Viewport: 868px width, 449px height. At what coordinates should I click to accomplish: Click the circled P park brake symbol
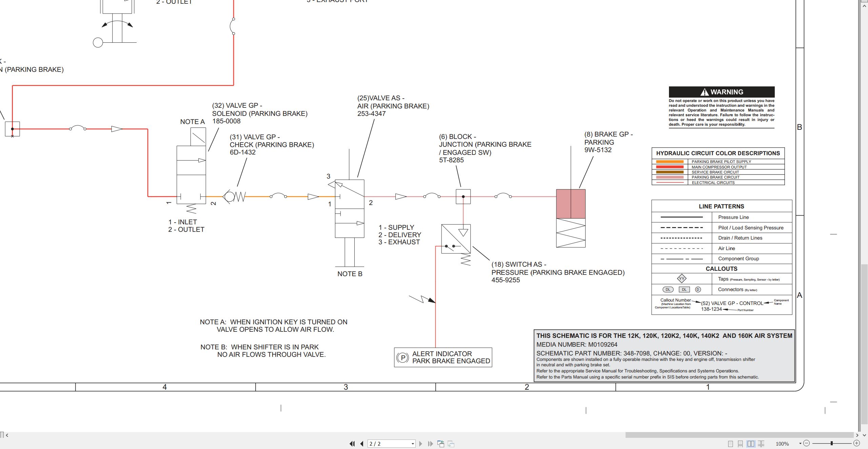pyautogui.click(x=402, y=358)
